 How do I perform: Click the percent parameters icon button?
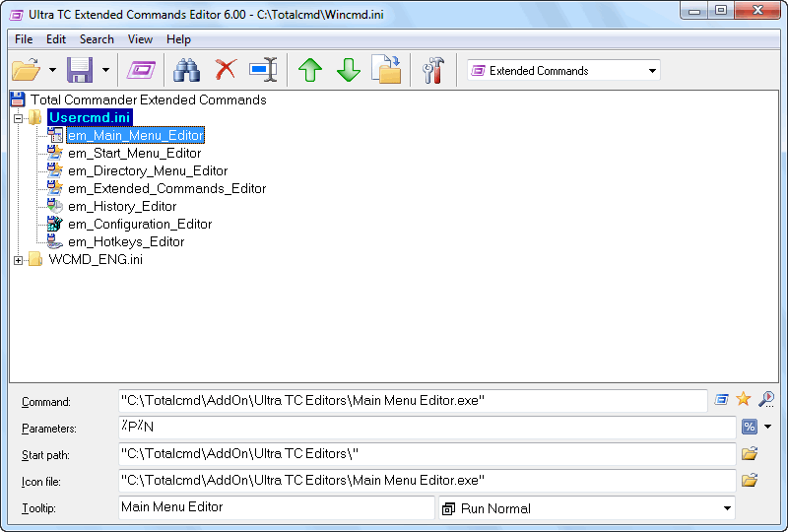pyautogui.click(x=750, y=427)
